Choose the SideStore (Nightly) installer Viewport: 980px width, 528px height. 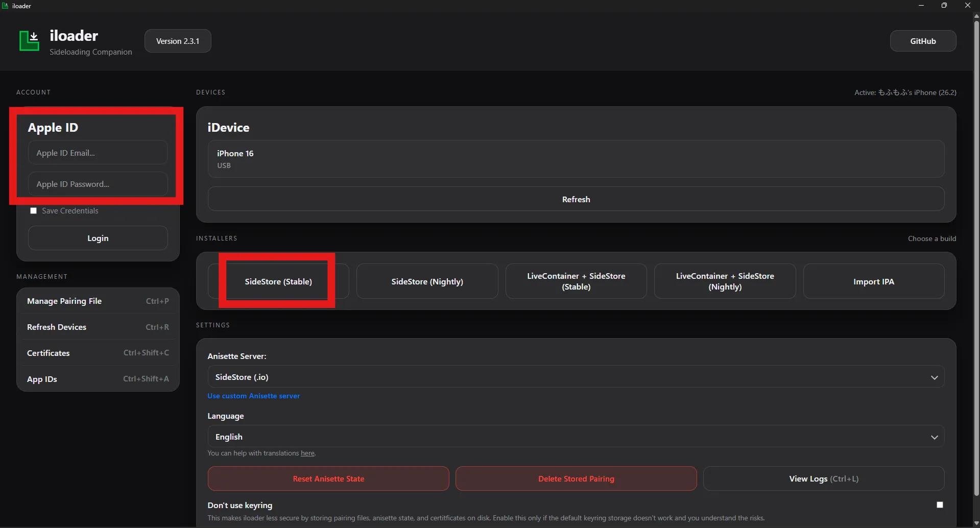pos(427,281)
